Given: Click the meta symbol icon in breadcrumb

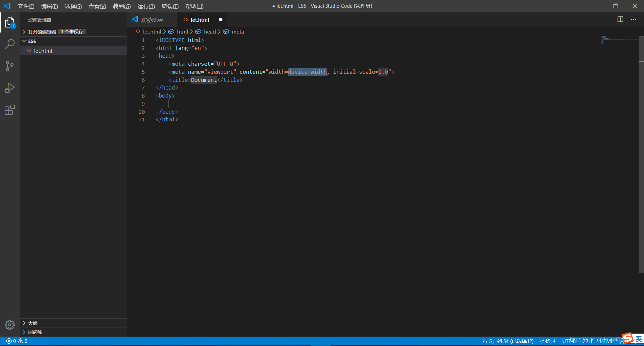Looking at the screenshot, I should (x=226, y=32).
